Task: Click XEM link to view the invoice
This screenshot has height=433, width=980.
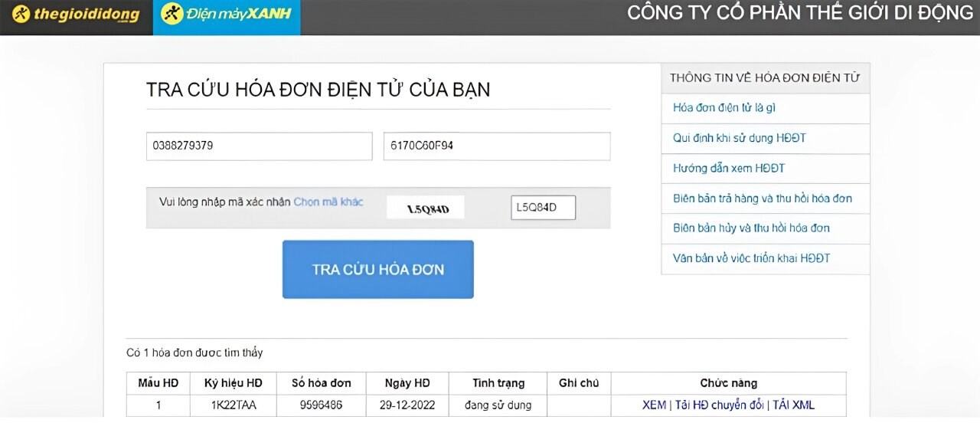Action: click(x=654, y=405)
